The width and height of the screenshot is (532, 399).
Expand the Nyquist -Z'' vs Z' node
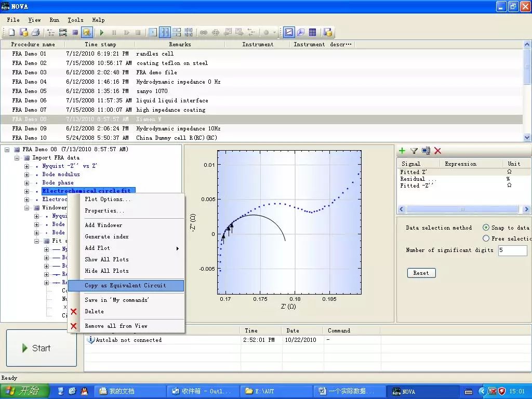27,166
